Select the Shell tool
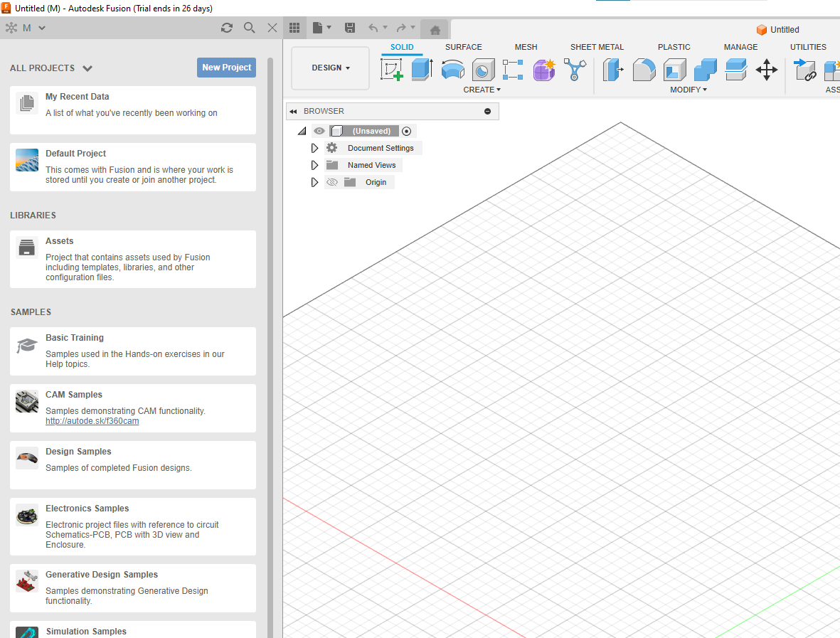The height and width of the screenshot is (638, 840). pyautogui.click(x=674, y=70)
